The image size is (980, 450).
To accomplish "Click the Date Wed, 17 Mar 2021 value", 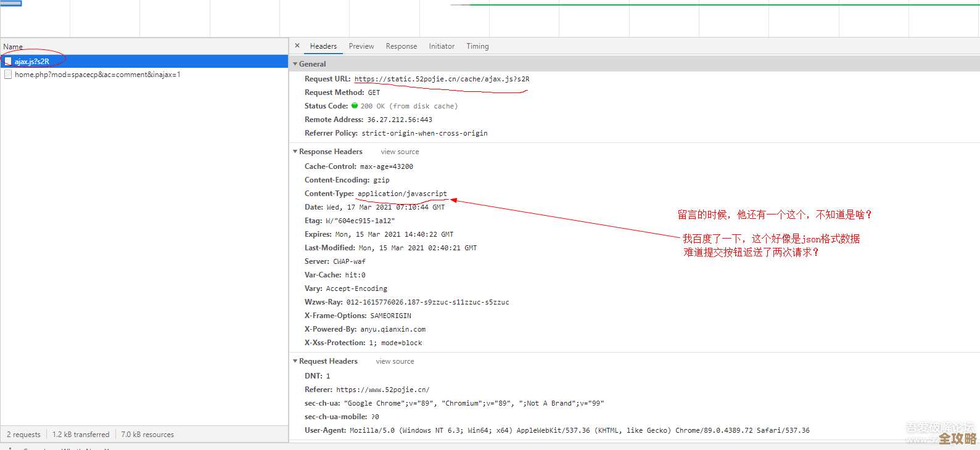I will click(385, 207).
